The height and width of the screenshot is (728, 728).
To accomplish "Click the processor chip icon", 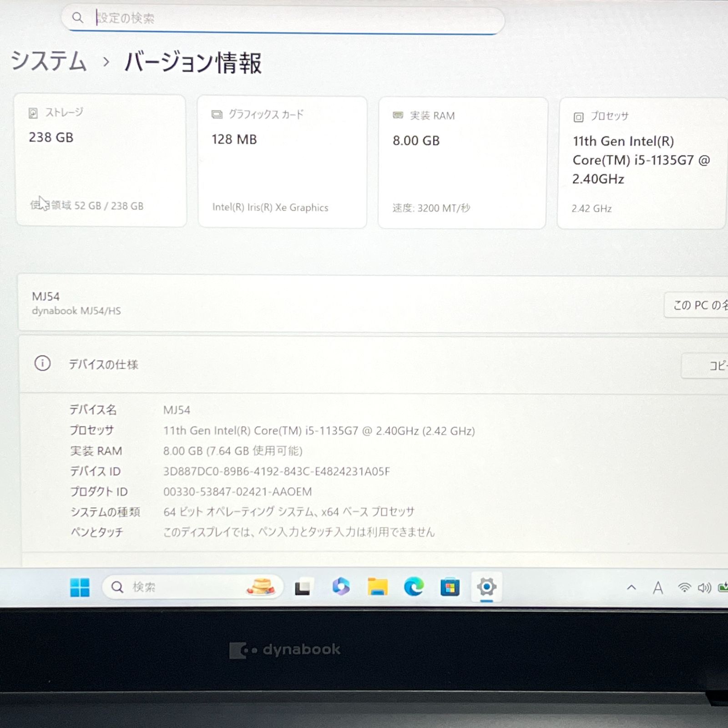I will tap(578, 117).
